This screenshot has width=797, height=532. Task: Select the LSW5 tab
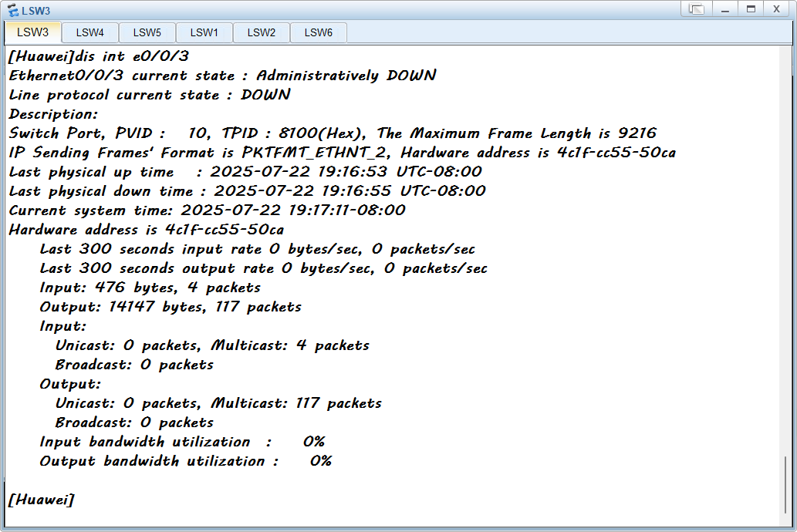[147, 33]
